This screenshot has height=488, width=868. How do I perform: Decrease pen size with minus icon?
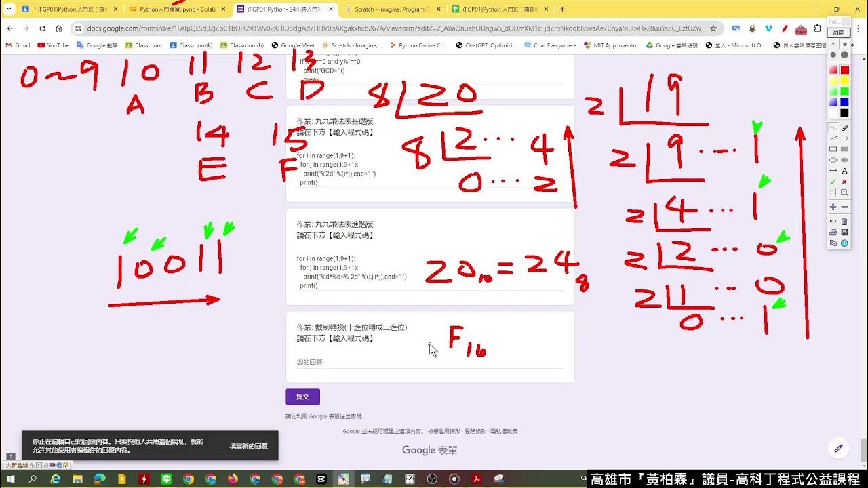pos(844,207)
